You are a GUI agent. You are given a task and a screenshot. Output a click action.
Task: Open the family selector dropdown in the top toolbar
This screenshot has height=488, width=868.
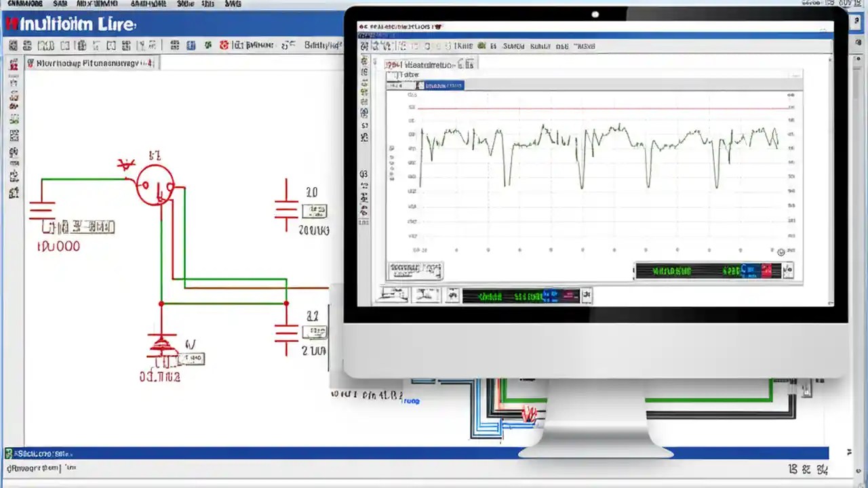(288, 45)
